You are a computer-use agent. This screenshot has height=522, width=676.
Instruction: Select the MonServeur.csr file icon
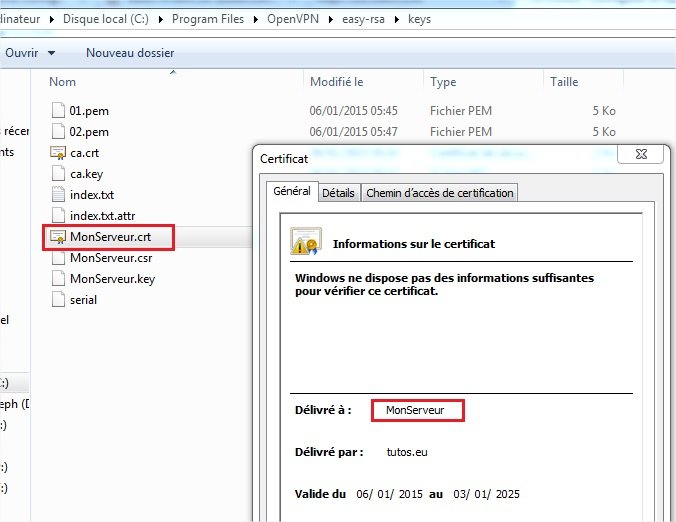58,258
